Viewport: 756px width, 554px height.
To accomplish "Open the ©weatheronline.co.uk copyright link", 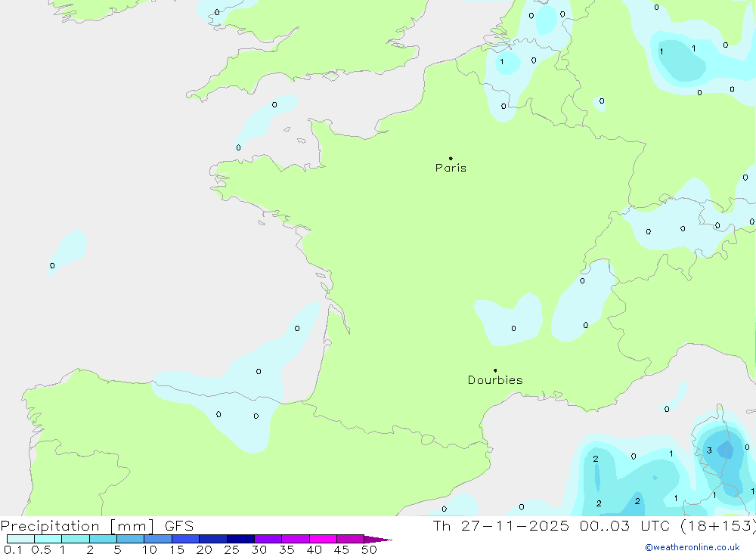I will 692,547.
